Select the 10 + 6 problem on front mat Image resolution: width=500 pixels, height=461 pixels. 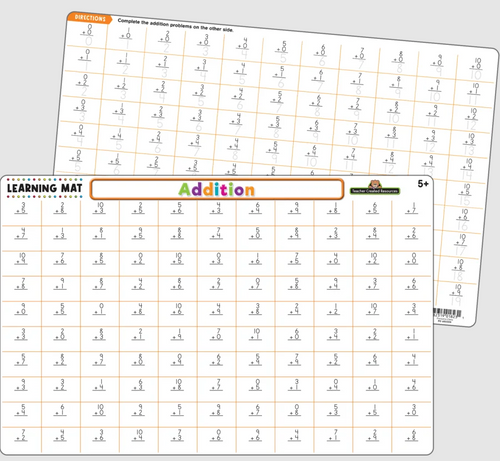pyautogui.click(x=178, y=309)
